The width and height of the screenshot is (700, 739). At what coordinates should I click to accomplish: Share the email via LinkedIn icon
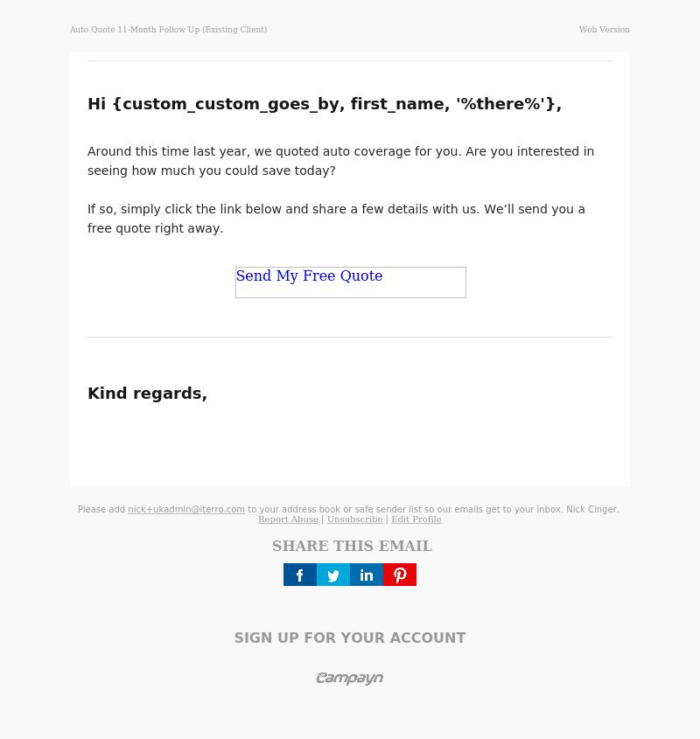click(367, 575)
